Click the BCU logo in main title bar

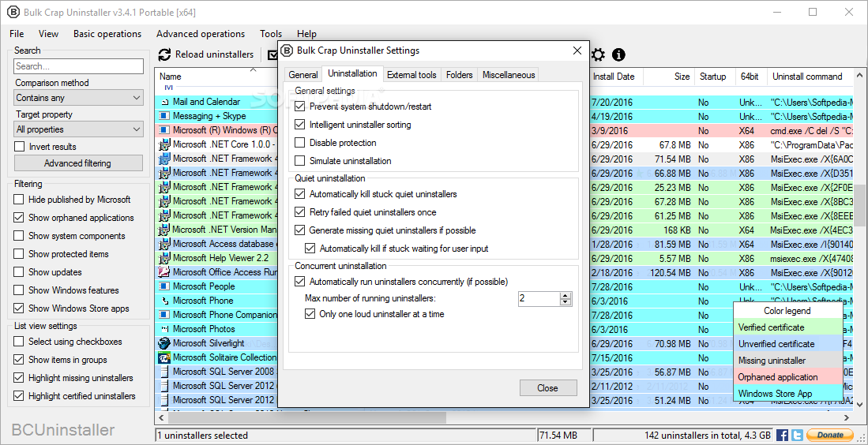coord(14,12)
